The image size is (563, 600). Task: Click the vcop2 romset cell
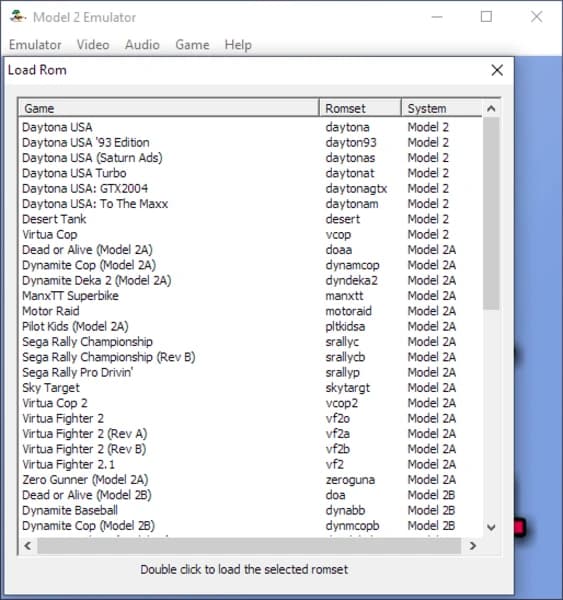(x=342, y=403)
